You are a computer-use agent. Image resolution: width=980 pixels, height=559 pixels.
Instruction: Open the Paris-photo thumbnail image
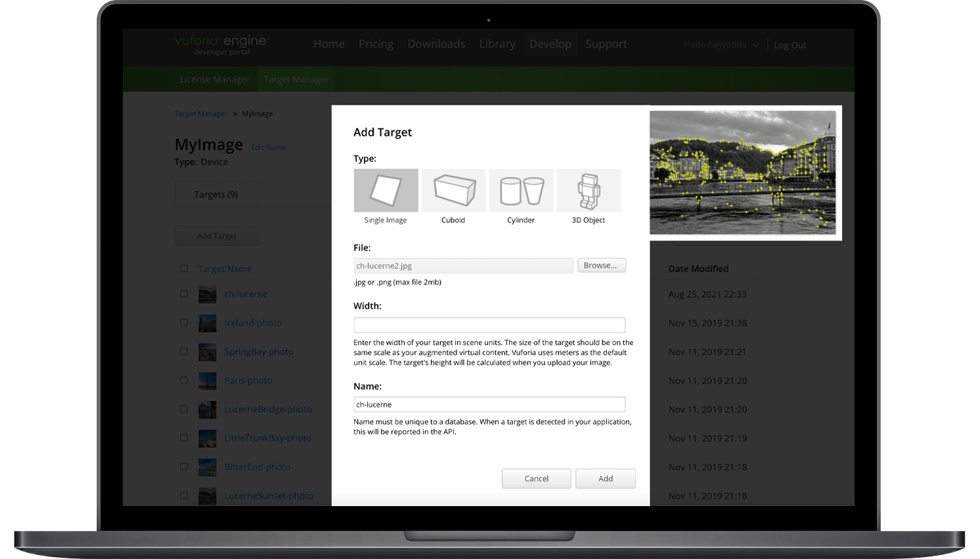(207, 381)
